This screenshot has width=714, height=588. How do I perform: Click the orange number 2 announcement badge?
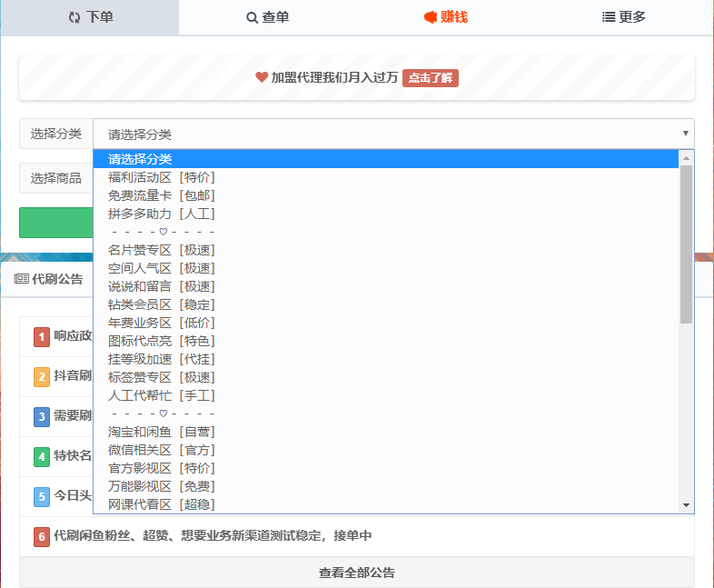[x=42, y=376]
